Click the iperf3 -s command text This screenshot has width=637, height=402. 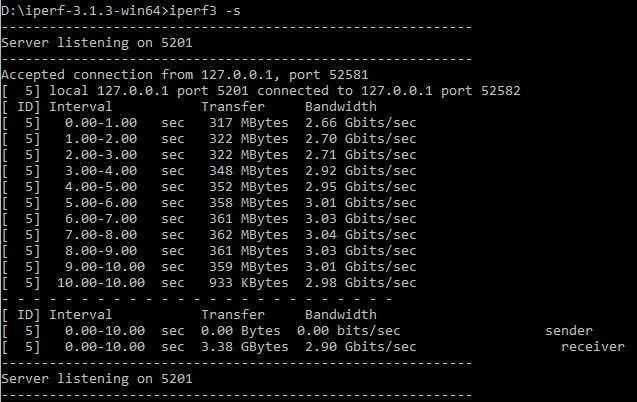205,11
